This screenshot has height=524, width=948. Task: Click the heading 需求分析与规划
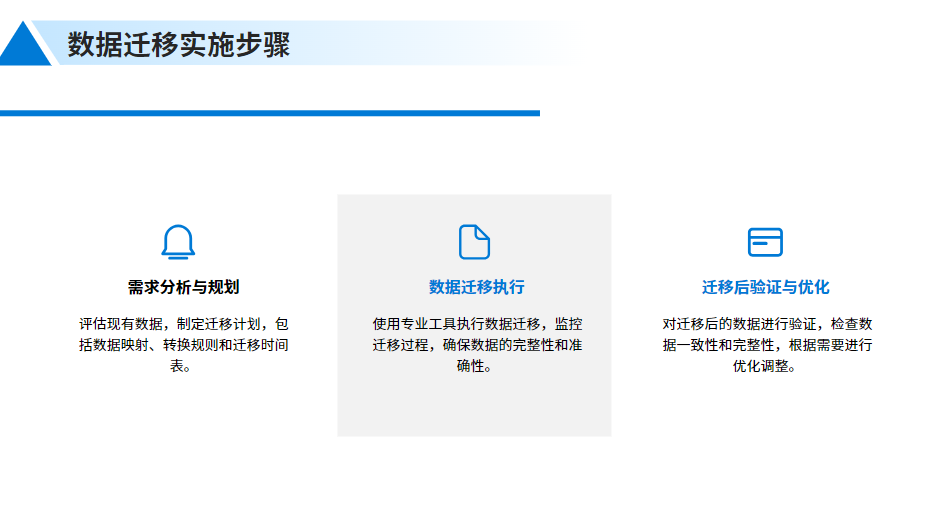click(184, 287)
